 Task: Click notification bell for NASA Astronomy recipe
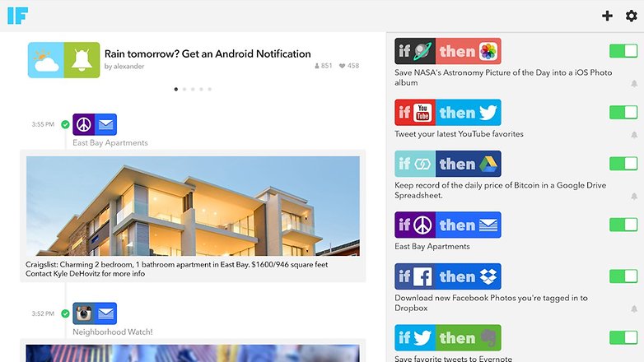(634, 84)
